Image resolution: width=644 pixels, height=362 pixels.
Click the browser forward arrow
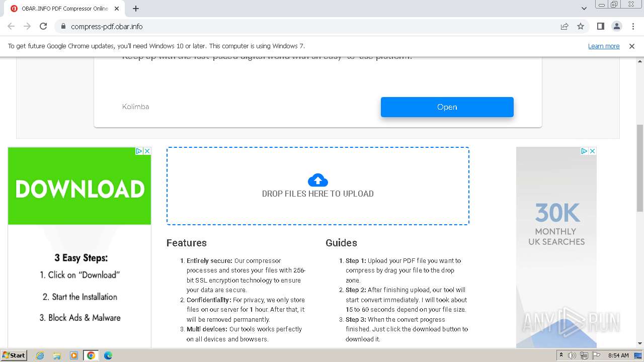(x=27, y=26)
